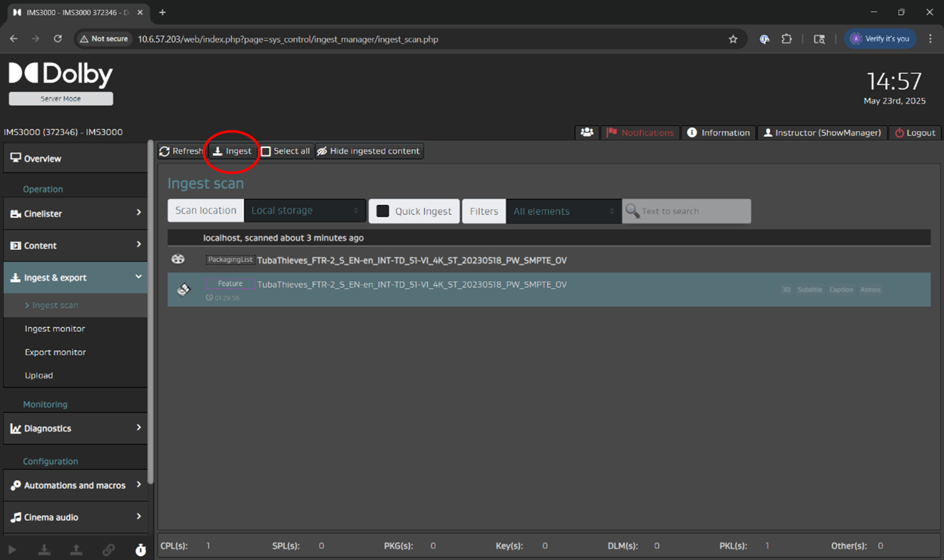The image size is (944, 560).
Task: Open the Local storage scan location dropdown
Action: [304, 210]
